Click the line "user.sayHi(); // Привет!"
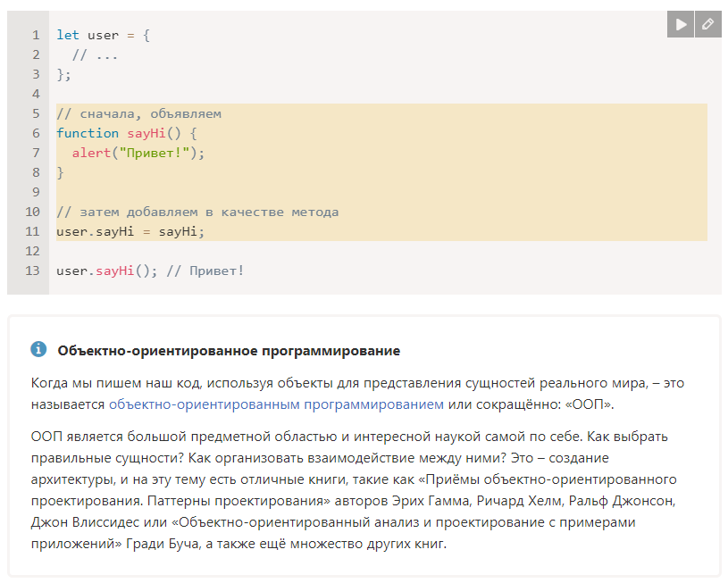Screen dimensions: 728x583 coord(150,271)
